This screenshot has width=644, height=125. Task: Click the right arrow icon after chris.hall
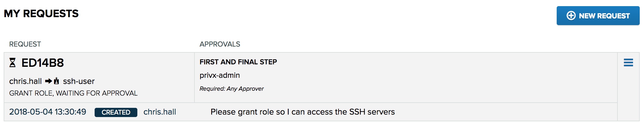[x=49, y=81]
